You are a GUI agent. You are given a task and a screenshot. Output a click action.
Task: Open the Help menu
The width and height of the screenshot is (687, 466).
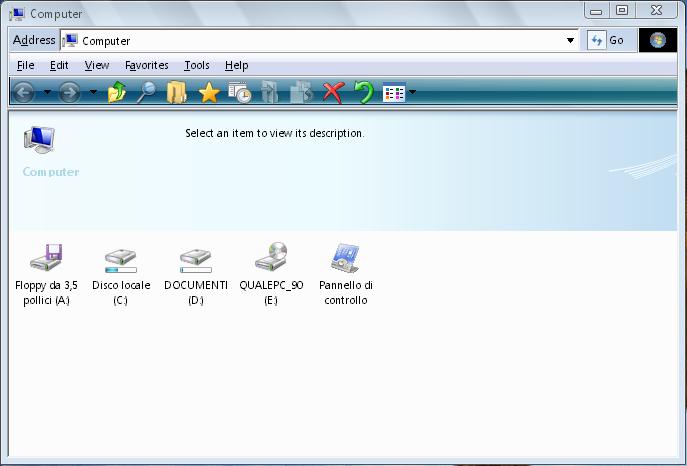pyautogui.click(x=237, y=65)
